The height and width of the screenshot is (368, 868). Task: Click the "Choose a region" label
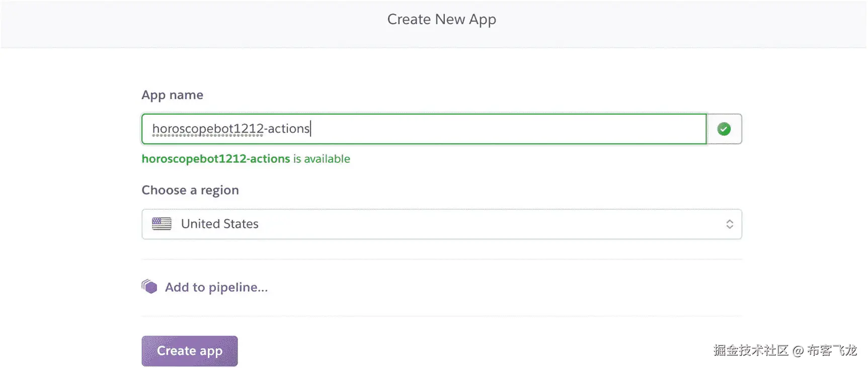(190, 190)
